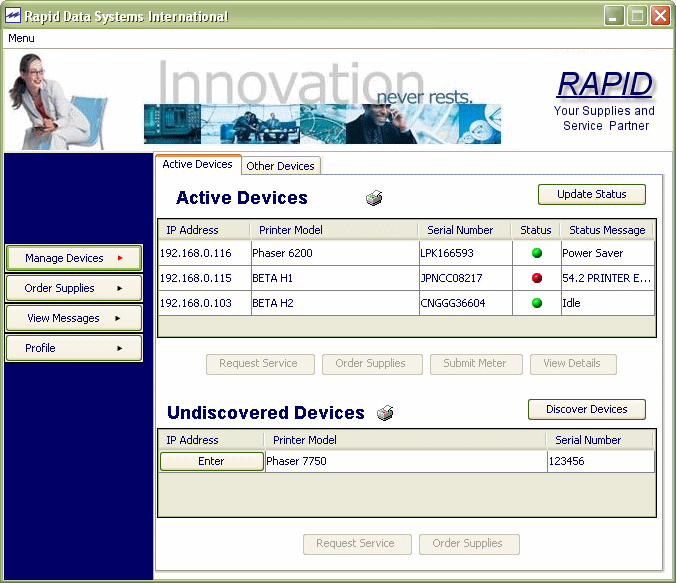Image resolution: width=676 pixels, height=583 pixels.
Task: Click the Idle status message
Action: pos(608,303)
